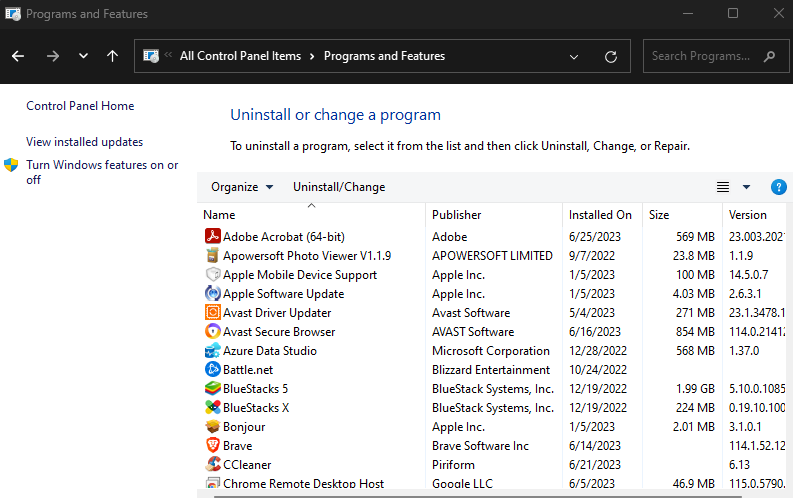This screenshot has height=498, width=793.
Task: Open Control Panel Home link
Action: (80, 106)
